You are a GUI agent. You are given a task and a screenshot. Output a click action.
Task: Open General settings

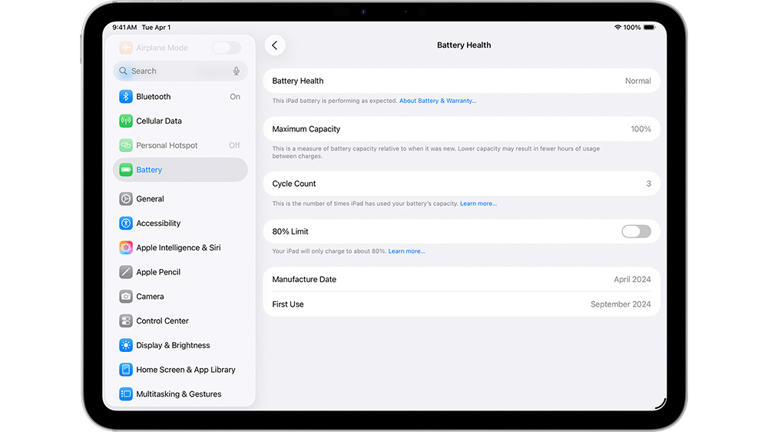coord(180,199)
